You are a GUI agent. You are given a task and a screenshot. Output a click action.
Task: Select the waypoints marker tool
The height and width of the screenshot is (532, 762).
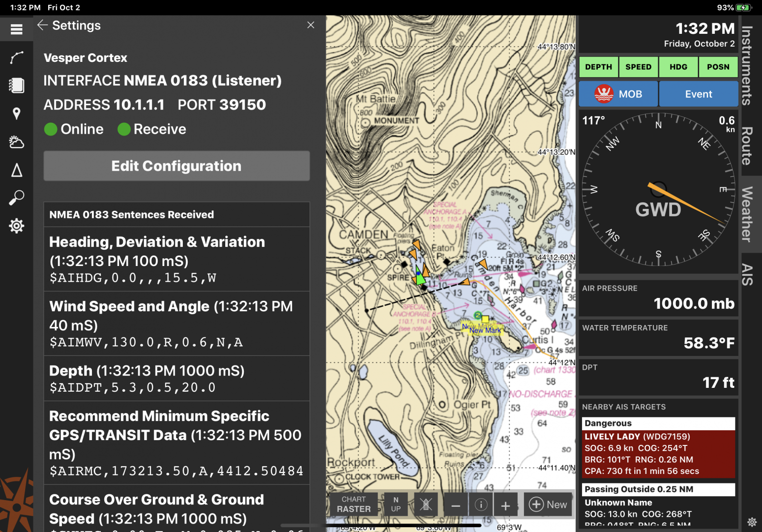pos(16,113)
